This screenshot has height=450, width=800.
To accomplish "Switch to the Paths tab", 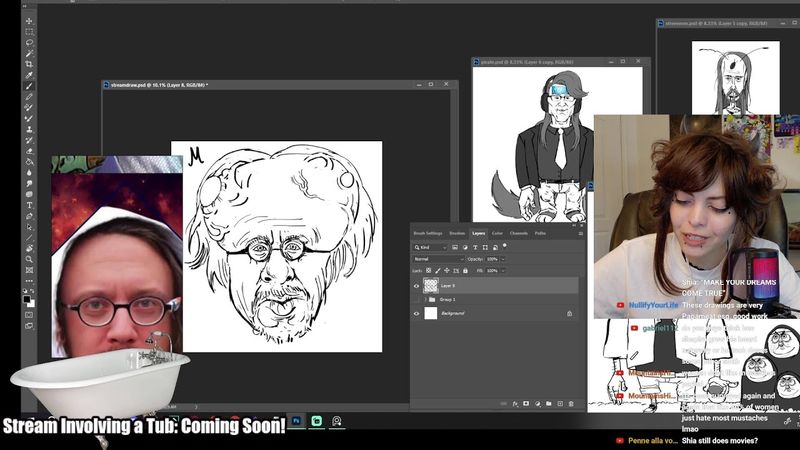I will click(540, 233).
